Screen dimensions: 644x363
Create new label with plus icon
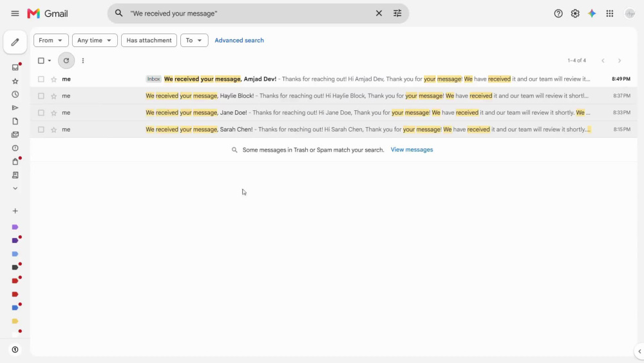(x=15, y=211)
